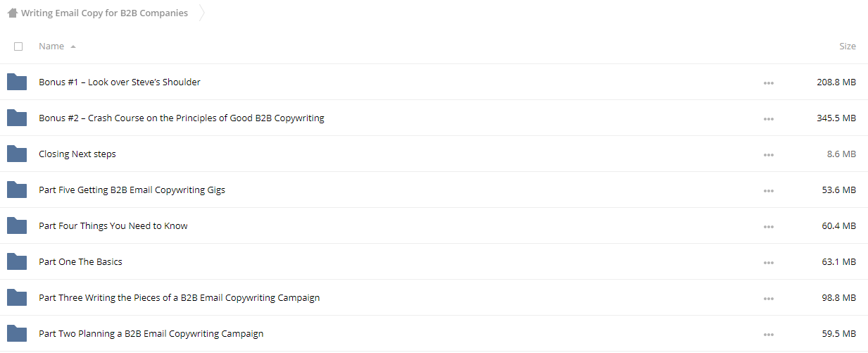The height and width of the screenshot is (353, 868).
Task: Sort by Name using the arrow indicator
Action: pyautogui.click(x=73, y=47)
